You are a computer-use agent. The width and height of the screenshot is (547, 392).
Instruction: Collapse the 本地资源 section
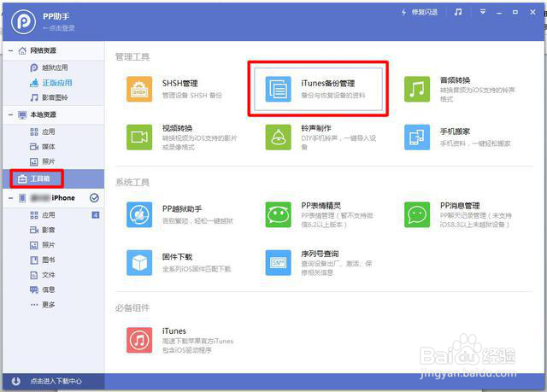point(10,114)
